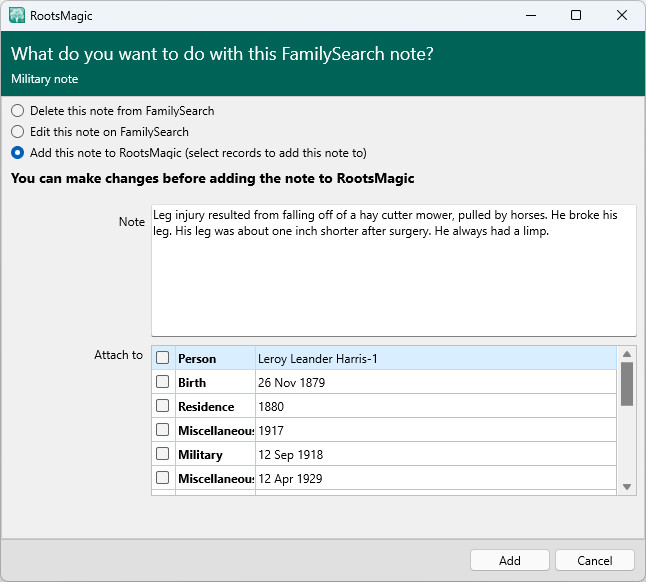The image size is (646, 582).
Task: Click inside the Note text area
Action: (394, 271)
